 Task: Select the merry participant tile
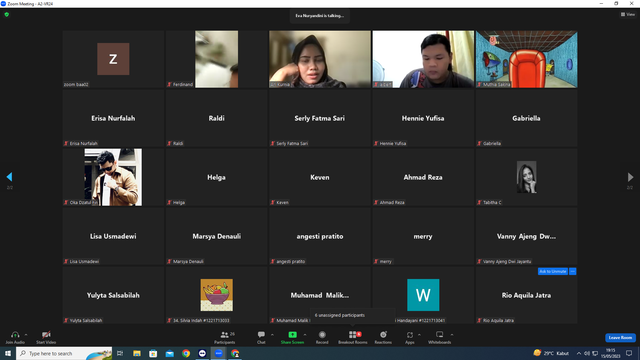[x=423, y=236]
